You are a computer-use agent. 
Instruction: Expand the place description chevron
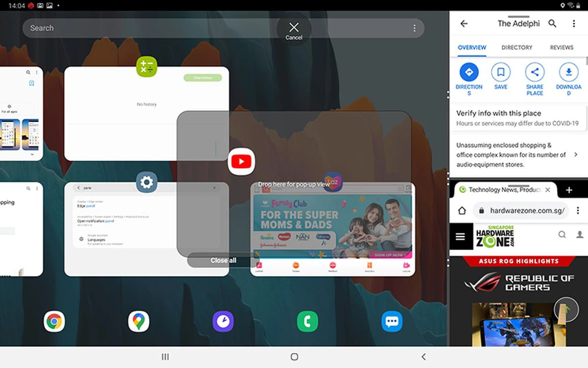pyautogui.click(x=576, y=155)
